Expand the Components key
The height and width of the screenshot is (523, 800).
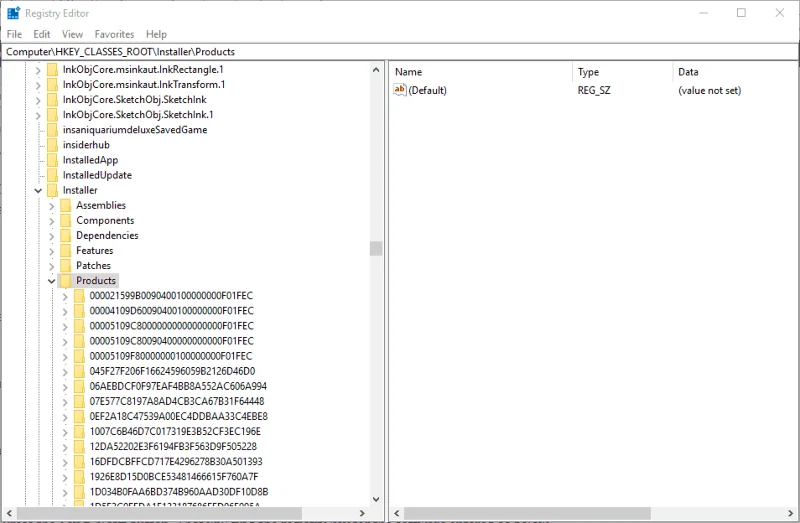(52, 221)
